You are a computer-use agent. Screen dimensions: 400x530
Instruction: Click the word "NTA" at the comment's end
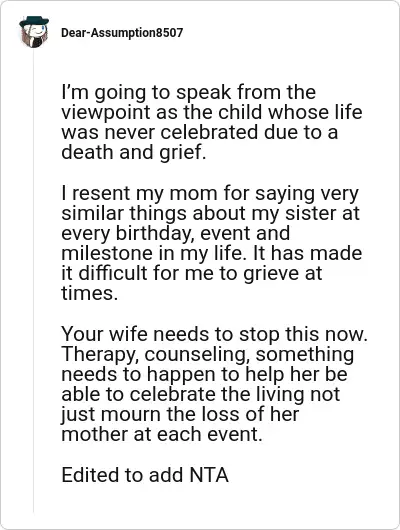point(209,475)
